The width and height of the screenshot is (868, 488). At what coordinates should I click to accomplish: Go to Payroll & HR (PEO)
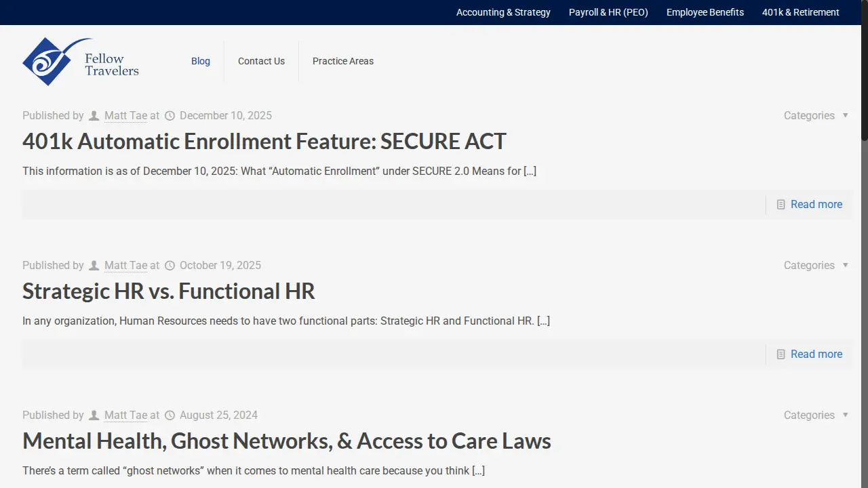click(608, 12)
